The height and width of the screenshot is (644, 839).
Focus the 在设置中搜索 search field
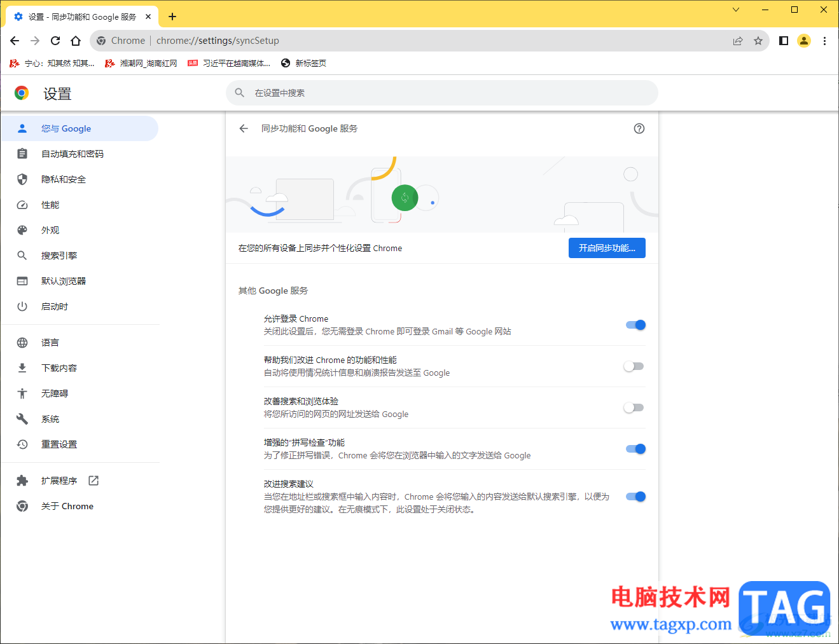point(442,93)
